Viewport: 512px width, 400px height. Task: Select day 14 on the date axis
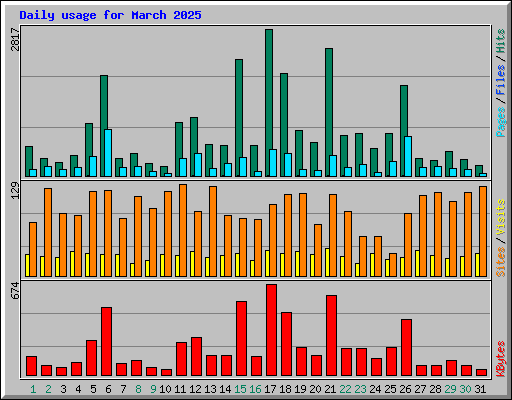(x=225, y=389)
